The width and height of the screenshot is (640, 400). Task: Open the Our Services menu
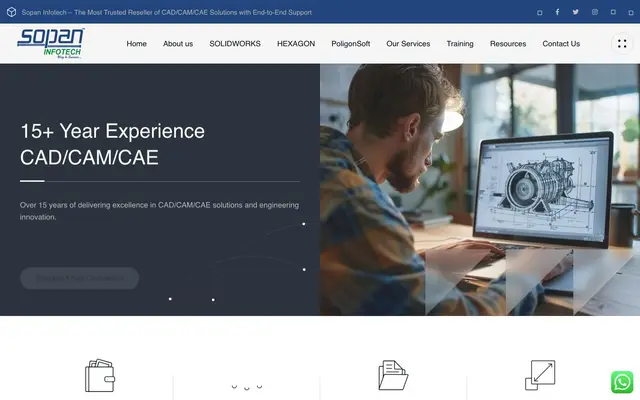[408, 44]
